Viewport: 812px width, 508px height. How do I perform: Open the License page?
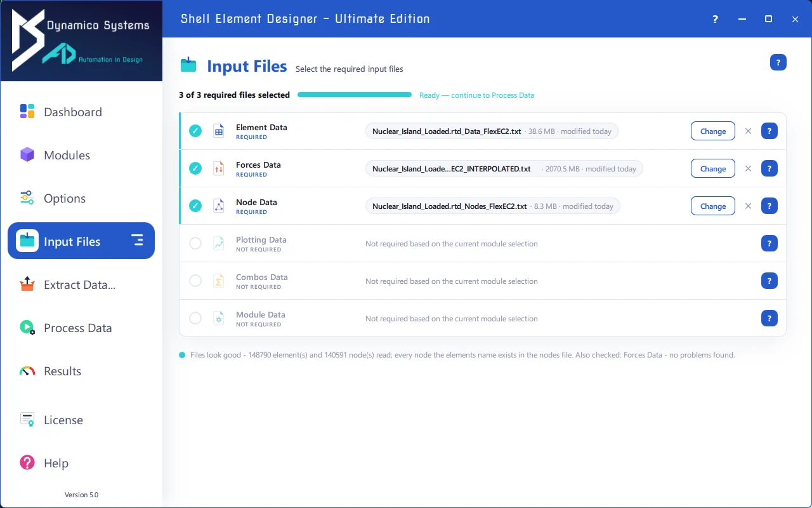[81, 420]
